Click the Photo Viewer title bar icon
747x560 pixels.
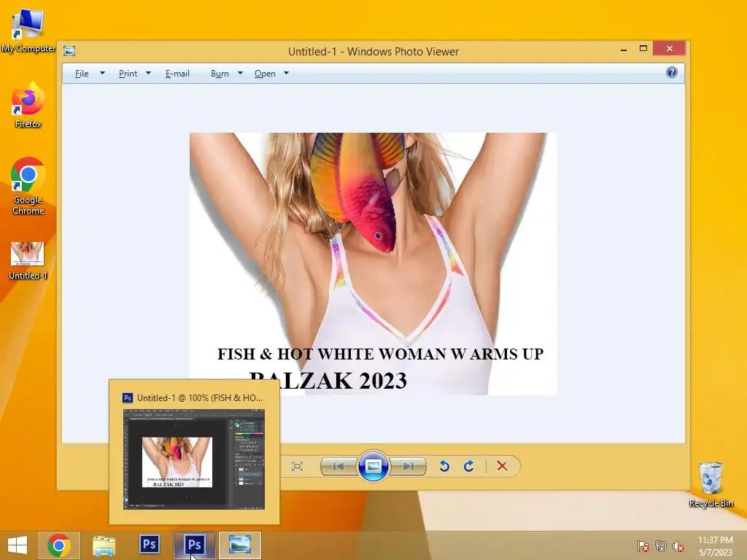[69, 51]
